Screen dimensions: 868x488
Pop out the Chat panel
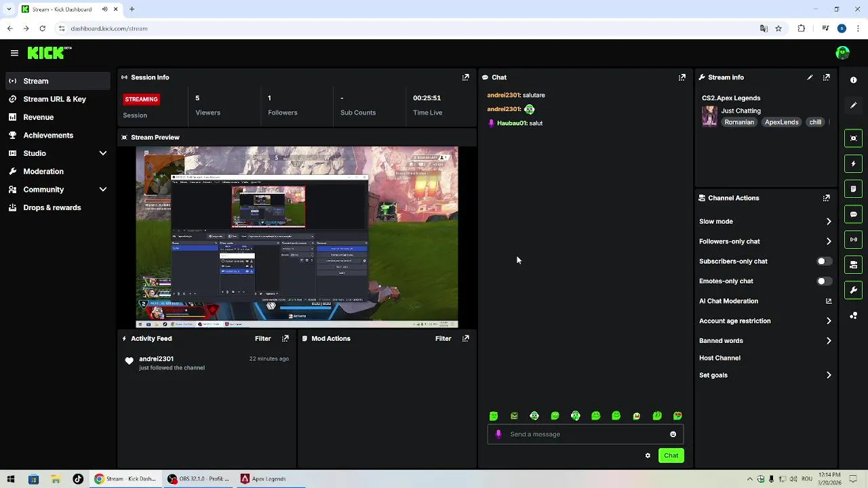pyautogui.click(x=682, y=77)
